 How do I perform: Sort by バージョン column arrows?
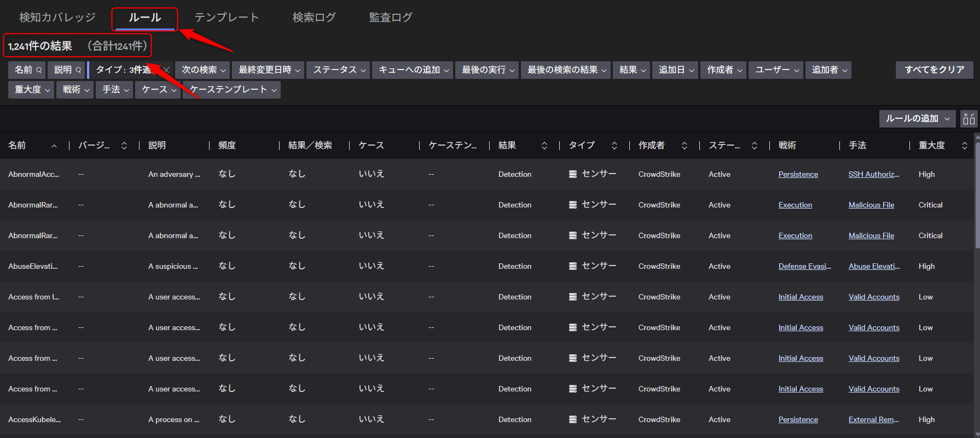[x=124, y=146]
